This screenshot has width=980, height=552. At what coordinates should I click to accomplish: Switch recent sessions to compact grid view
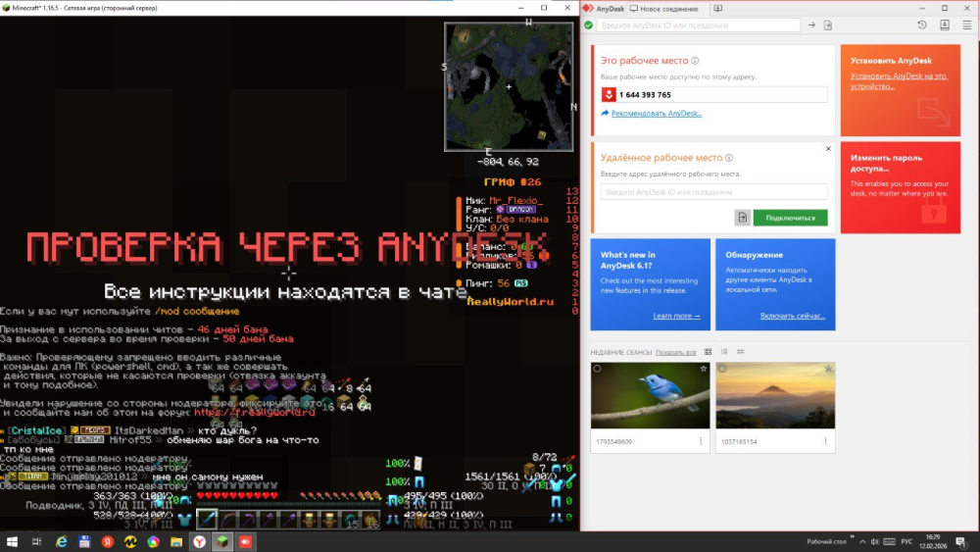pos(741,352)
